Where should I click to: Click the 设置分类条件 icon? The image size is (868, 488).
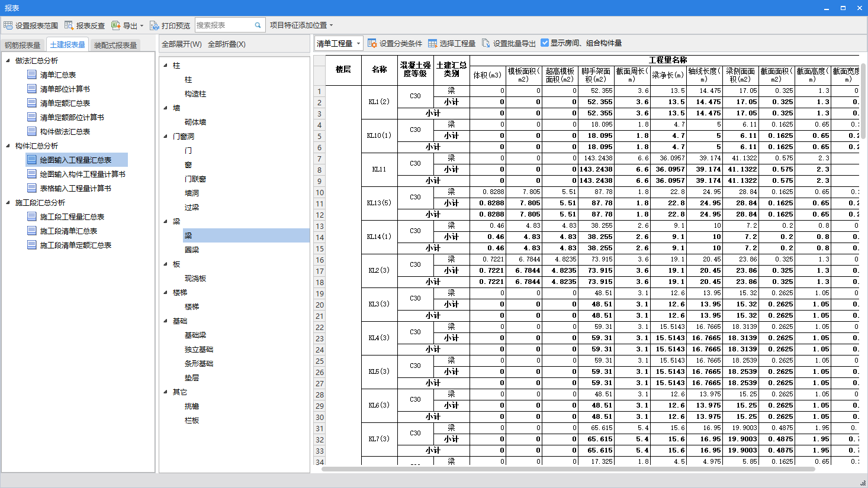tap(372, 43)
